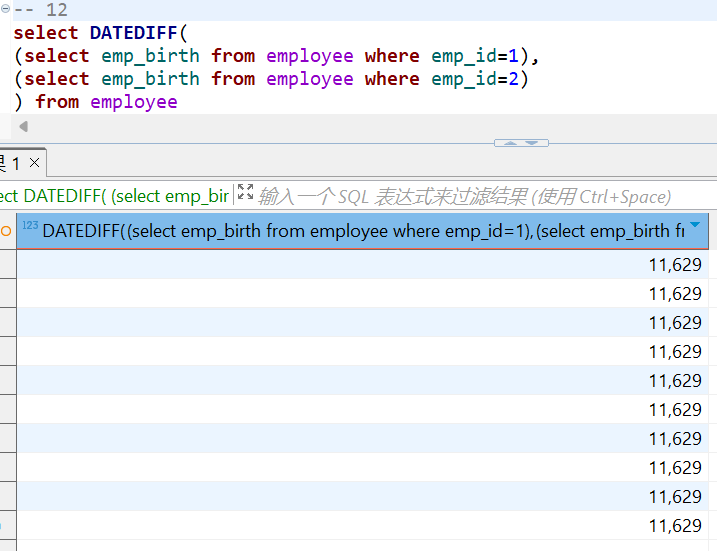This screenshot has height=551, width=717.
Task: Click the green DATEDIFF query text label
Action: 115,196
